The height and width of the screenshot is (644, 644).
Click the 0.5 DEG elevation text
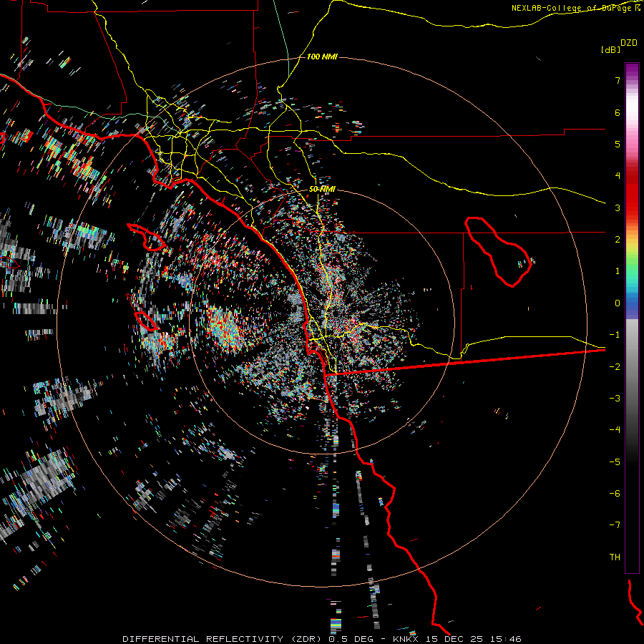tap(351, 639)
